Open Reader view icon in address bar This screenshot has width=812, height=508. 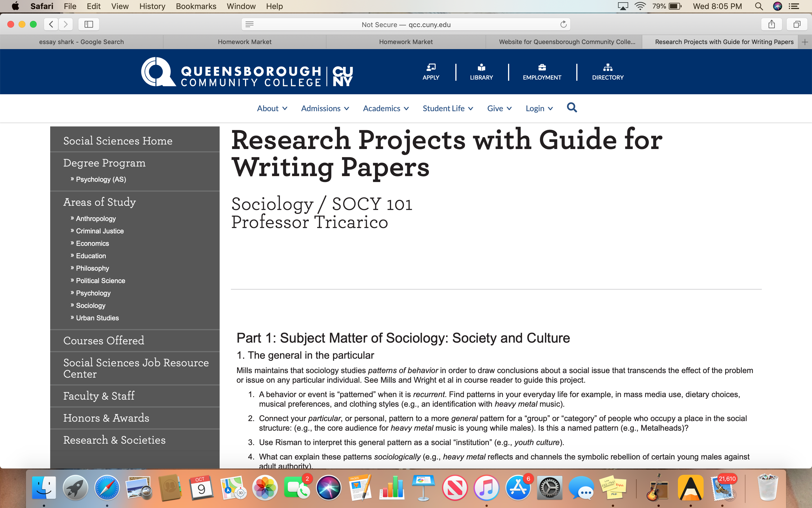[x=249, y=24]
